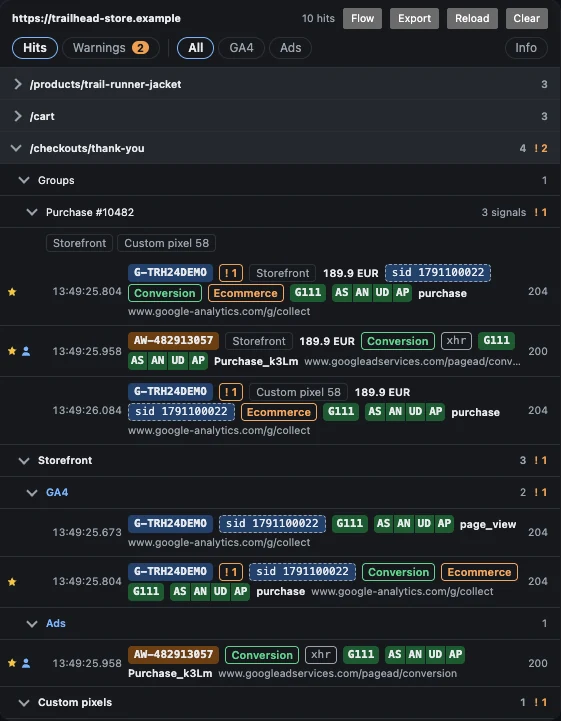The height and width of the screenshot is (721, 561).
Task: Expand the /products/trail-runner-jacket page row
Action: (280, 84)
